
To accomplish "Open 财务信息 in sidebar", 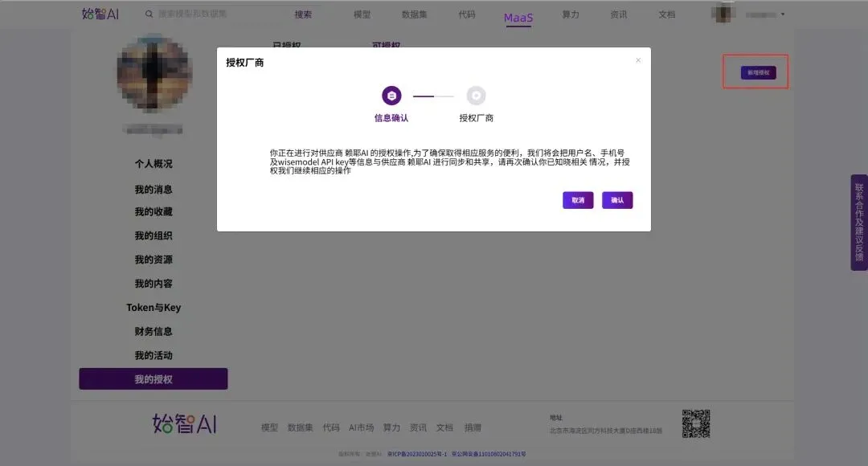I will click(154, 332).
